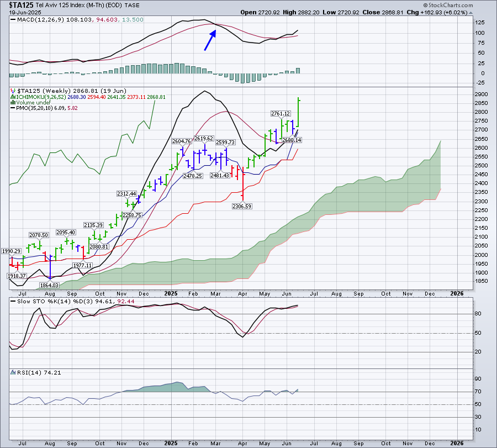Image resolution: width=497 pixels, height=448 pixels.
Task: Click the blue Ichimoku value 2688.30
Action: click(76, 97)
